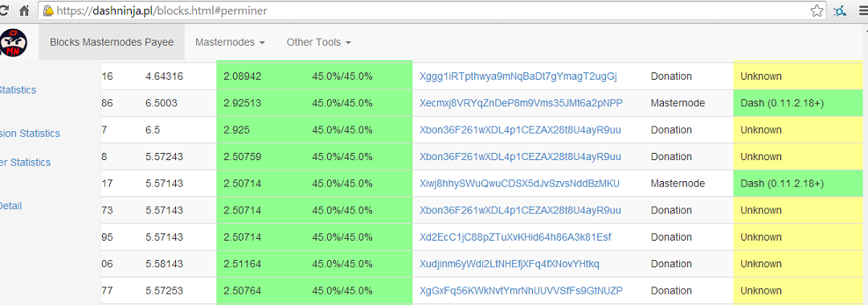Open address Xiwj8hhySWuQwuCDSX5dJvSzvsNddBzMKU
This screenshot has height=305, width=868.
[x=519, y=183]
